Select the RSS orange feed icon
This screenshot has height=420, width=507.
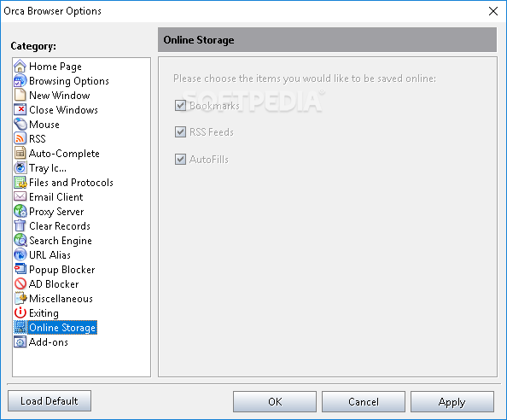click(x=20, y=138)
